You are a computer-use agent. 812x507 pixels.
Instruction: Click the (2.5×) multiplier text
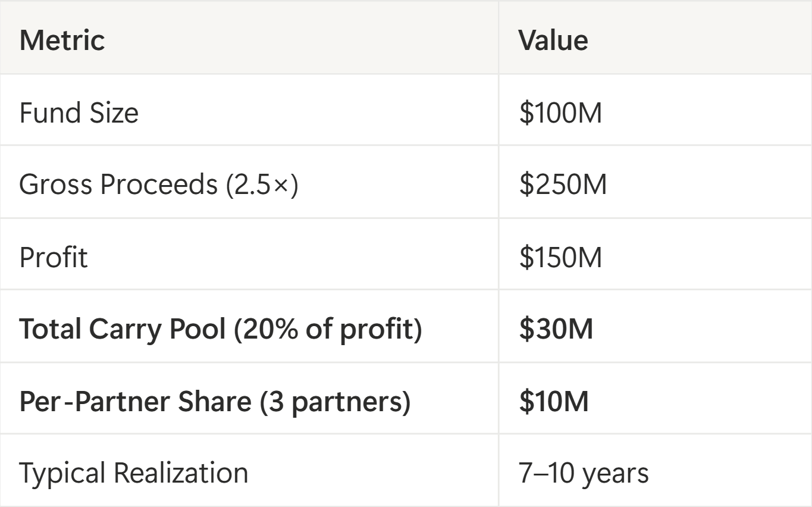[x=261, y=185]
